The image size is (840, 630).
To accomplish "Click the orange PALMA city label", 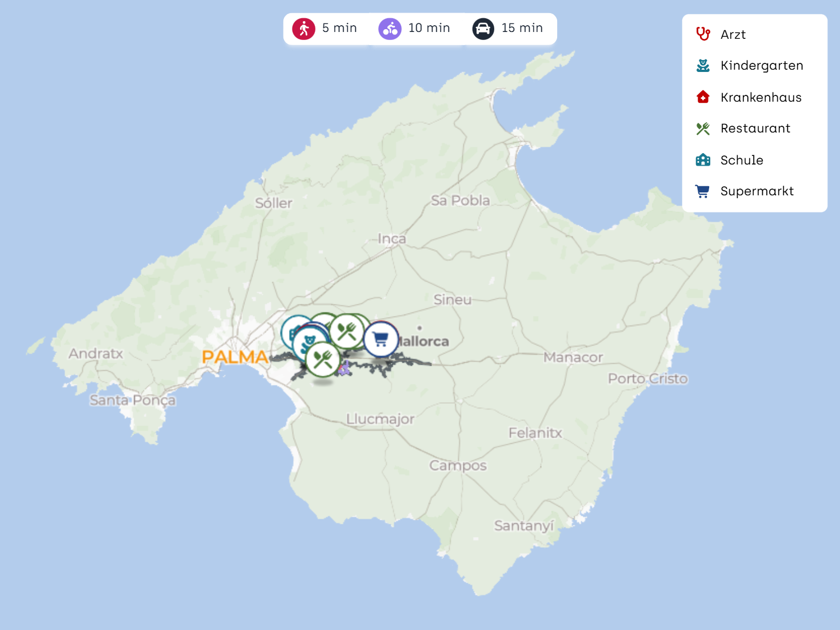I will coord(235,357).
